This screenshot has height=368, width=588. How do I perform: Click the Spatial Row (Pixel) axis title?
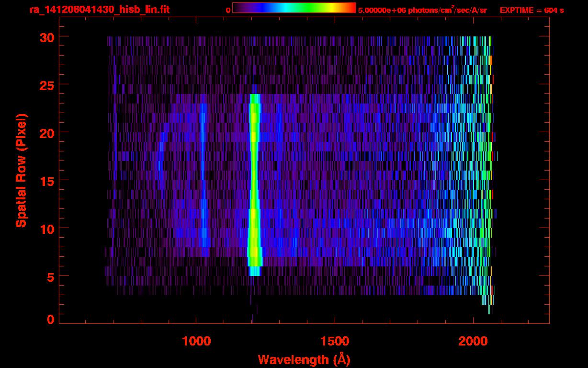pos(21,170)
